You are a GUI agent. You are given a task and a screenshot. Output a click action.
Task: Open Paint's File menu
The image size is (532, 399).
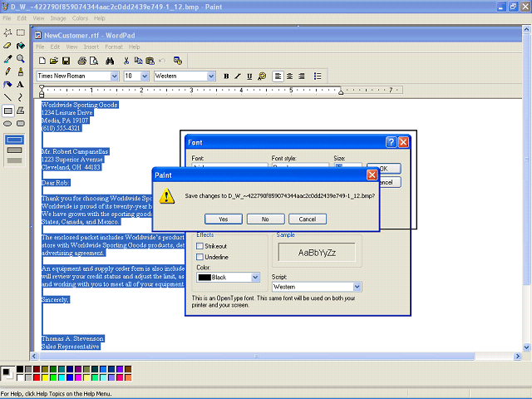(x=7, y=18)
